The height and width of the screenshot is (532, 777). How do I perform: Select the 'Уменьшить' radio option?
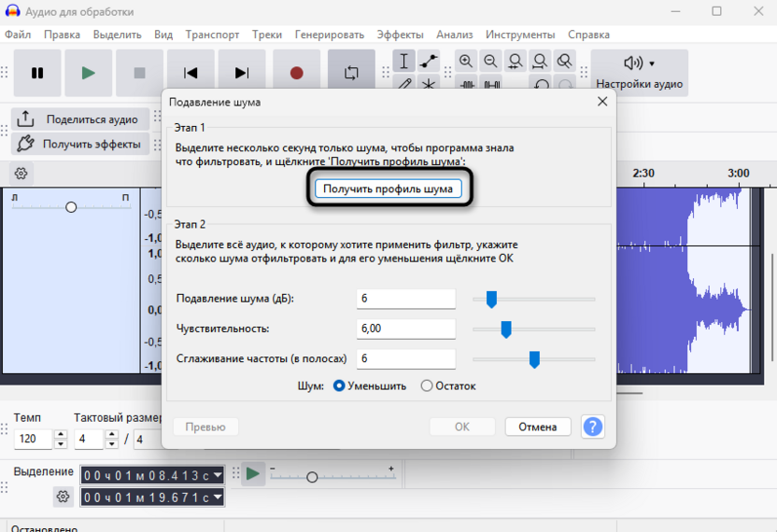click(339, 385)
